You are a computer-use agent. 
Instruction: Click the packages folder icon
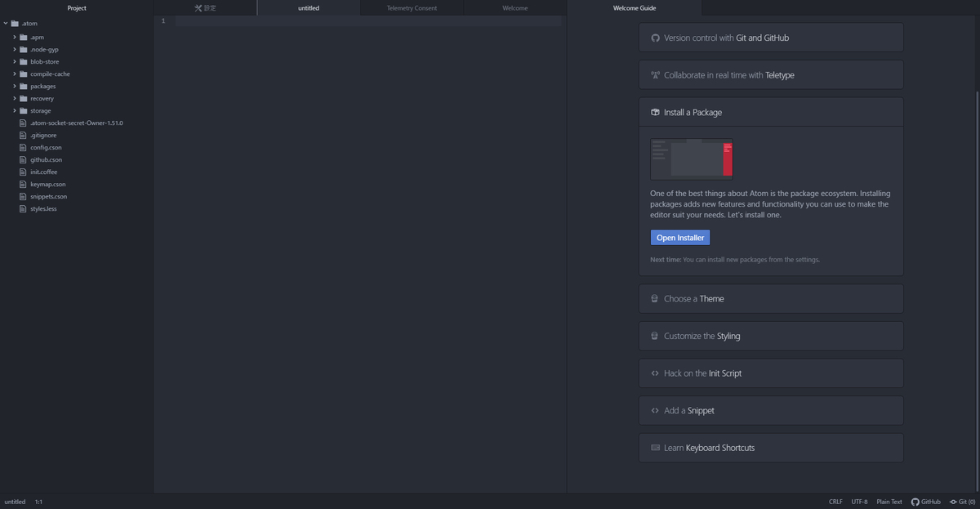(x=24, y=86)
